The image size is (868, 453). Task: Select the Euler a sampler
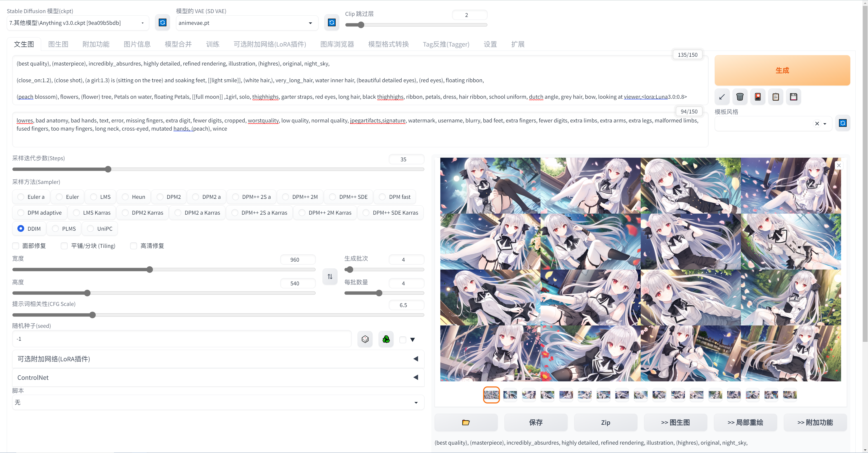[21, 197]
